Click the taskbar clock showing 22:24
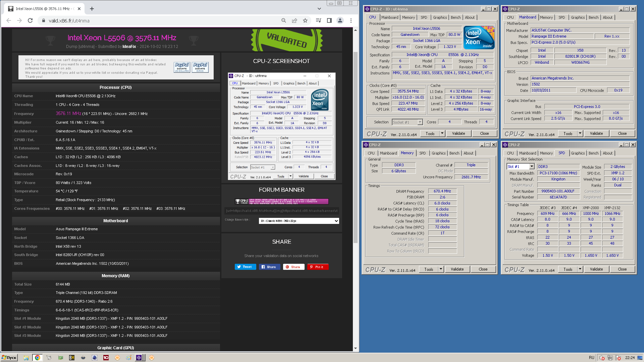Viewport: 644px width, 362px height. 630,358
